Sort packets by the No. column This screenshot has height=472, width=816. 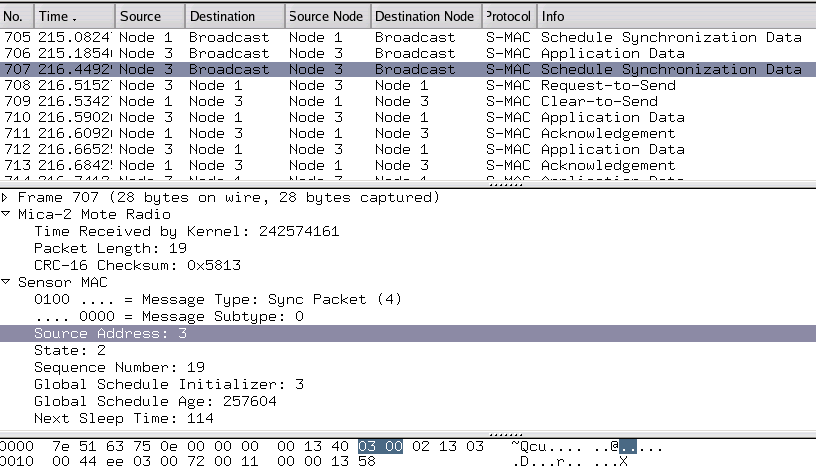[17, 17]
